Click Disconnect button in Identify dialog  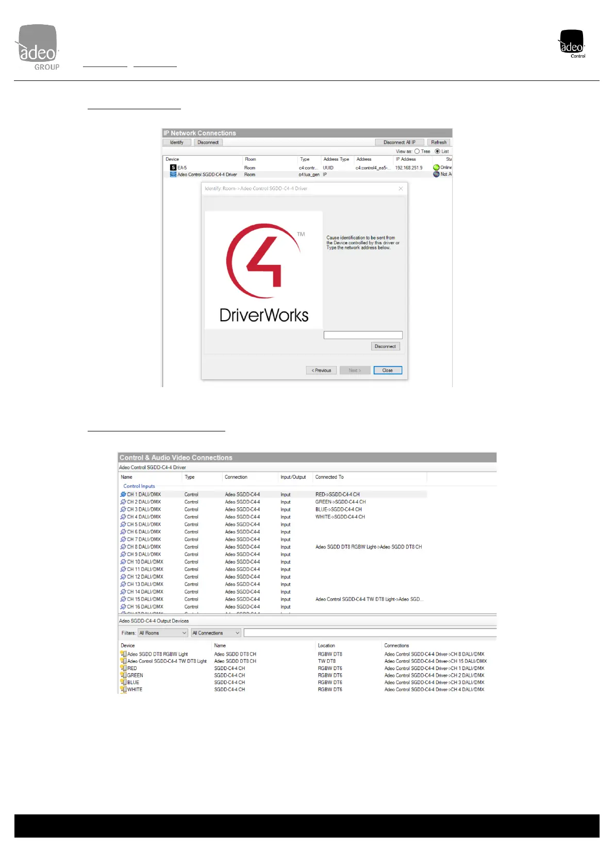pyautogui.click(x=385, y=346)
